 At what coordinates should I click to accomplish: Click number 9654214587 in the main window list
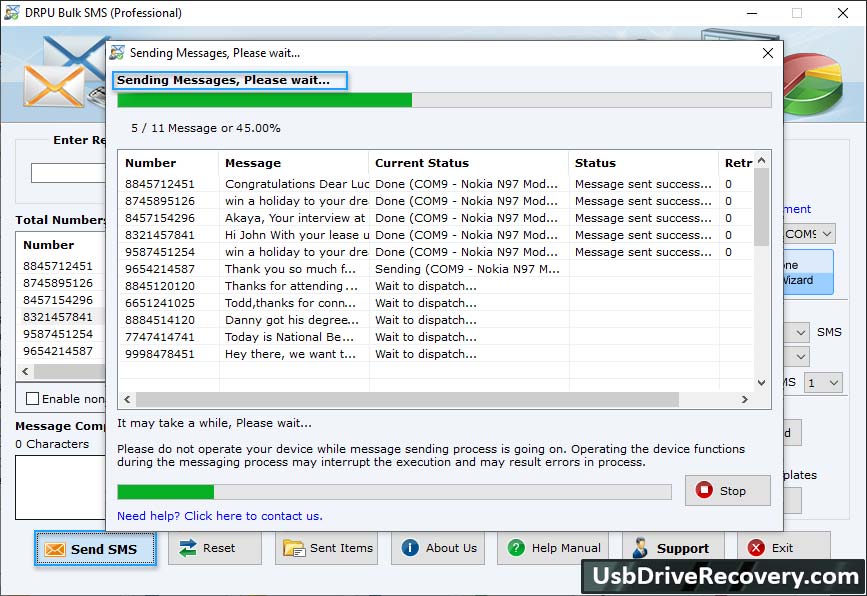click(x=58, y=351)
